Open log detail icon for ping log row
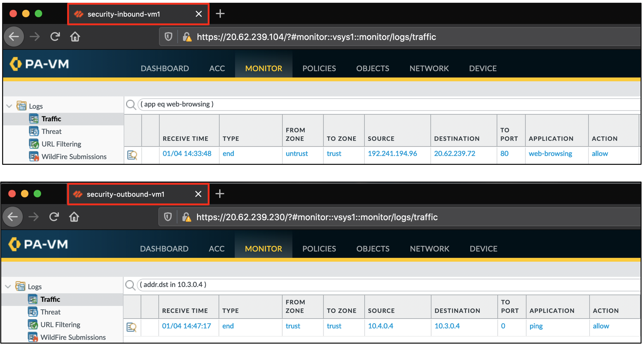This screenshot has height=347, width=644. [x=131, y=327]
